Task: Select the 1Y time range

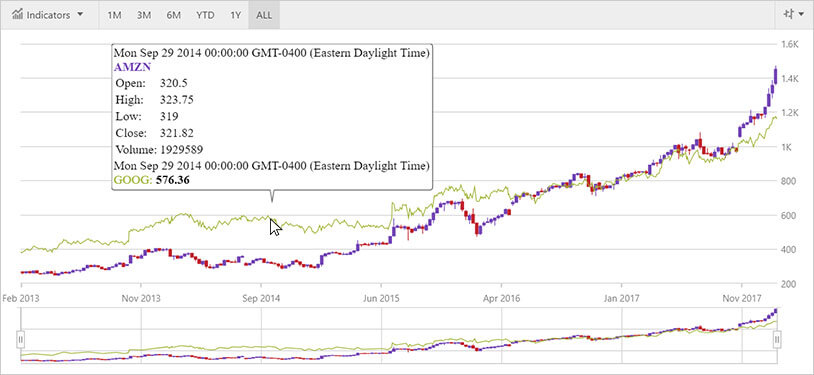Action: pos(236,15)
